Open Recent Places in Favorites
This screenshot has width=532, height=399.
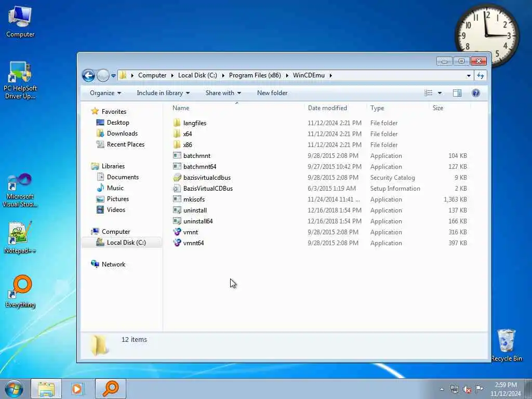click(126, 144)
